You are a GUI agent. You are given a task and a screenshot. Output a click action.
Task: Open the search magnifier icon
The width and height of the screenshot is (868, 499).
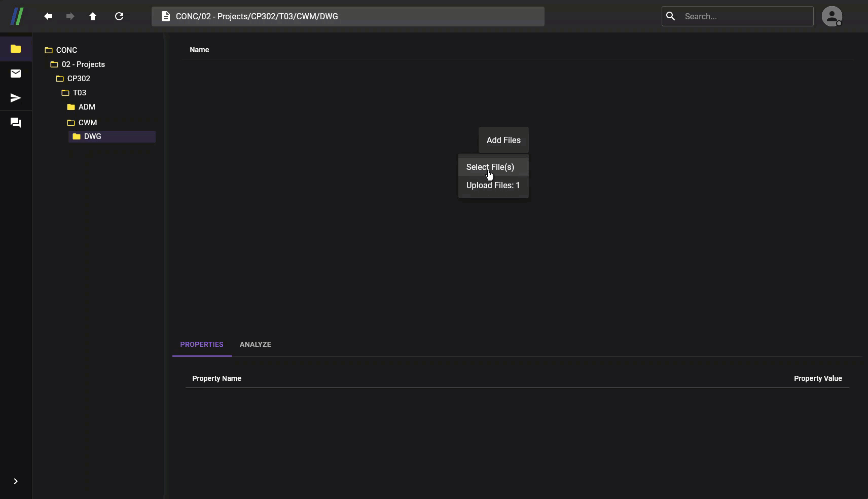tap(670, 16)
